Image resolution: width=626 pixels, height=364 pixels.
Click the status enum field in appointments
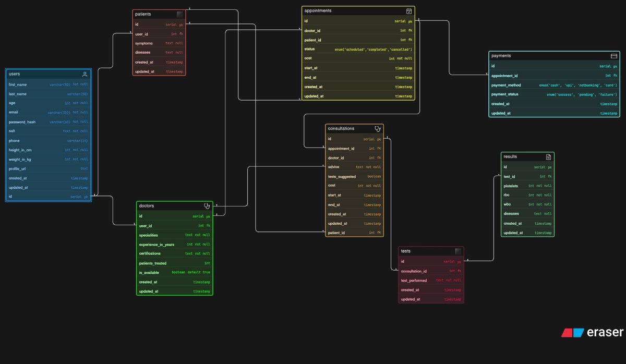357,49
